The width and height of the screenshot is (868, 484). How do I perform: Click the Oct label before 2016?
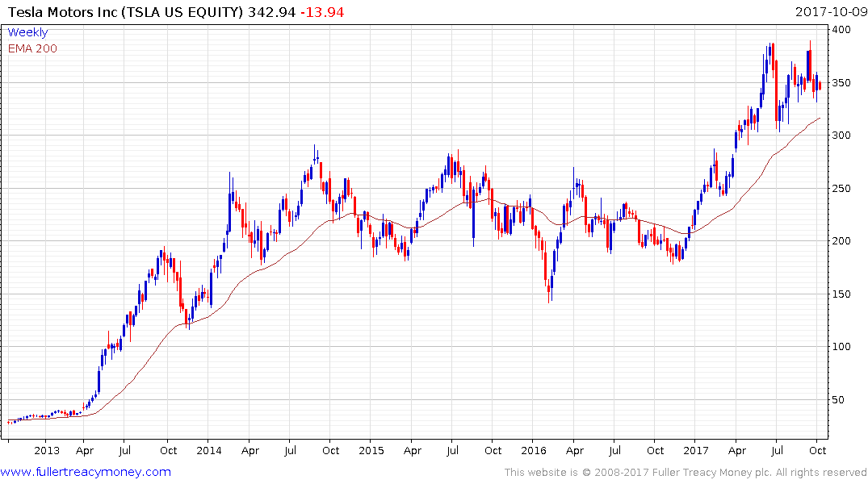click(493, 450)
